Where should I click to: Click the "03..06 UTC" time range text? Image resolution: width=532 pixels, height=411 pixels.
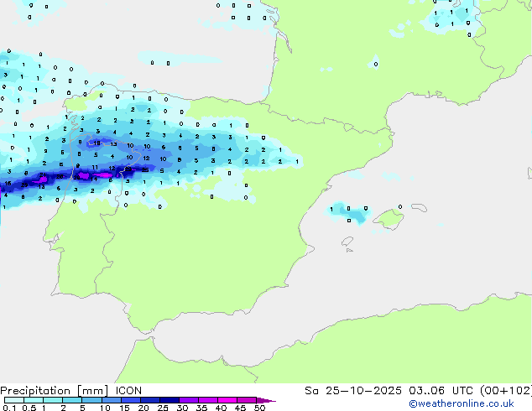(x=441, y=391)
